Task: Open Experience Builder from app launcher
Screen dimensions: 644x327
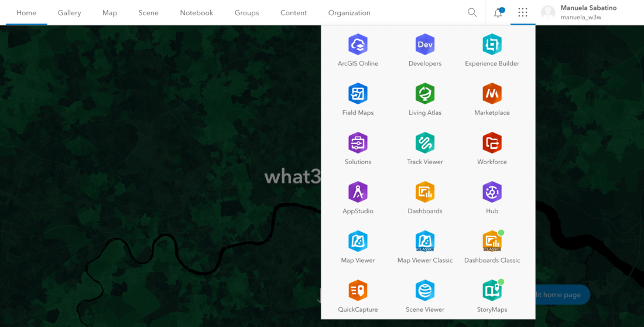Action: [x=492, y=50]
